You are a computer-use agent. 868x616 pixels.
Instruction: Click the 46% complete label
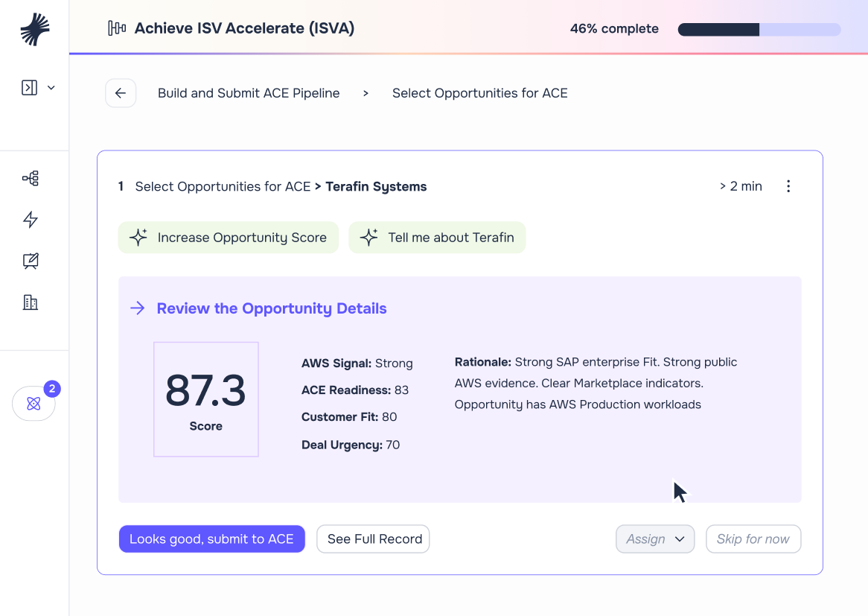tap(614, 29)
